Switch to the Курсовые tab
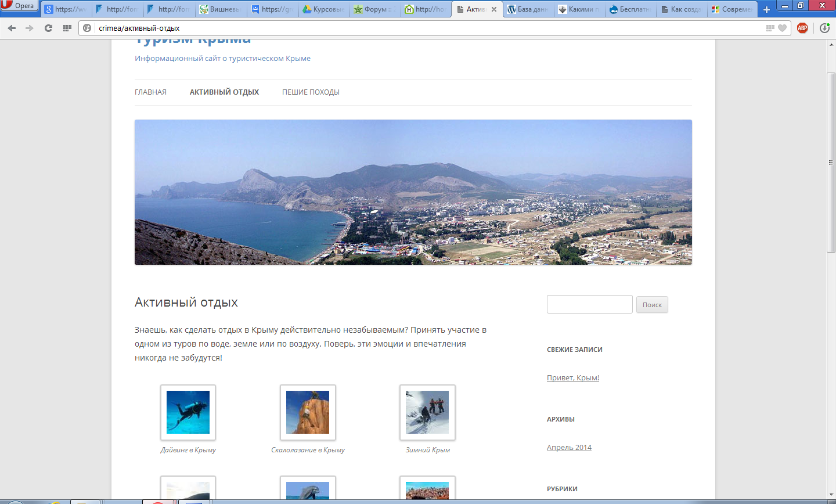This screenshot has height=504, width=836. pos(324,9)
